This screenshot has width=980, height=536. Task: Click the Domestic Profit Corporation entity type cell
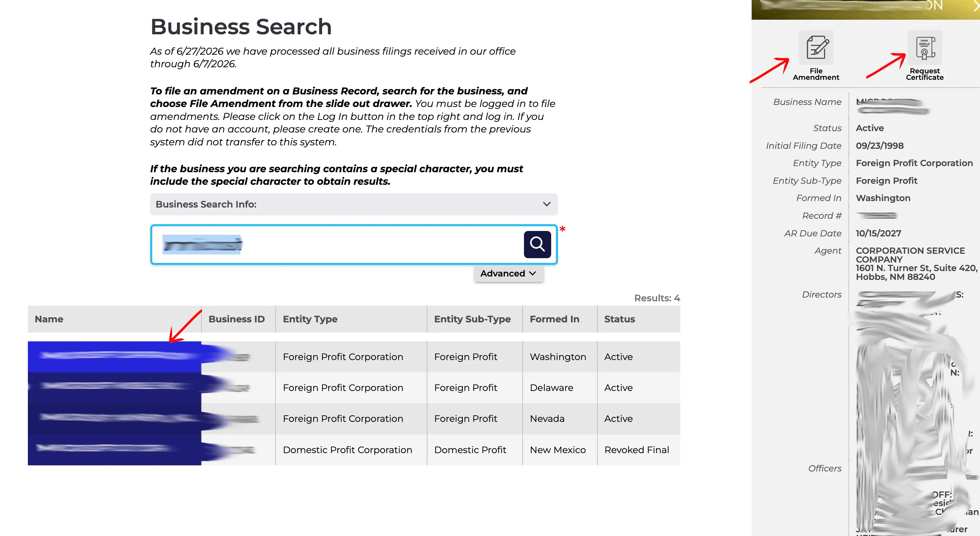(x=351, y=450)
